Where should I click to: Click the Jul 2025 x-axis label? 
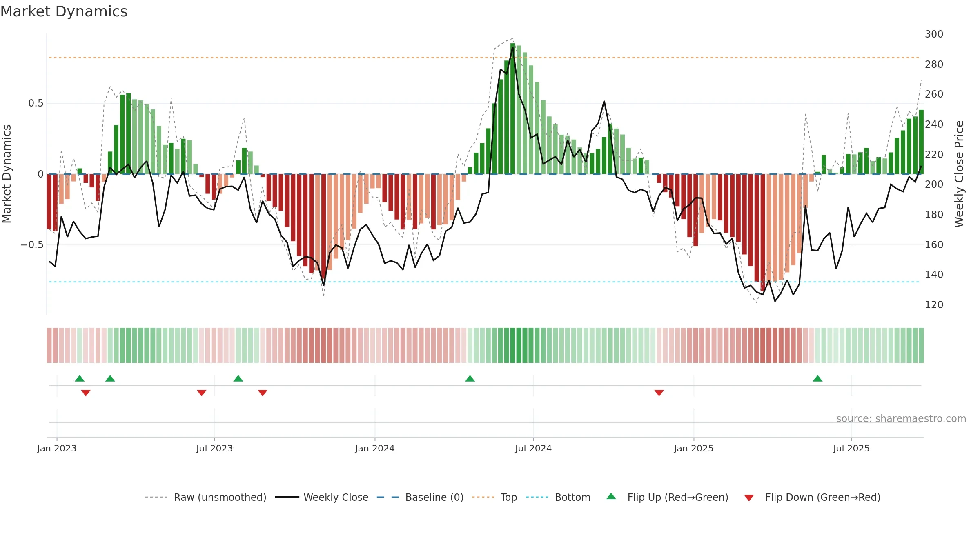851,448
